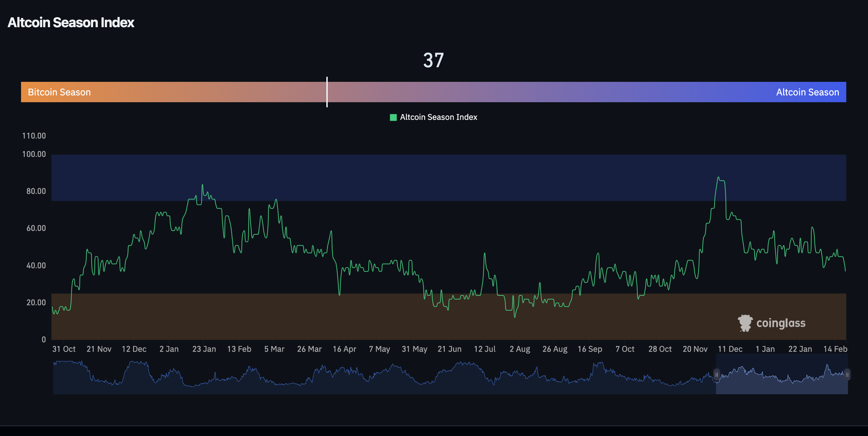The image size is (868, 436).
Task: Select the Altcoin Season label on the gradient bar
Action: point(808,92)
